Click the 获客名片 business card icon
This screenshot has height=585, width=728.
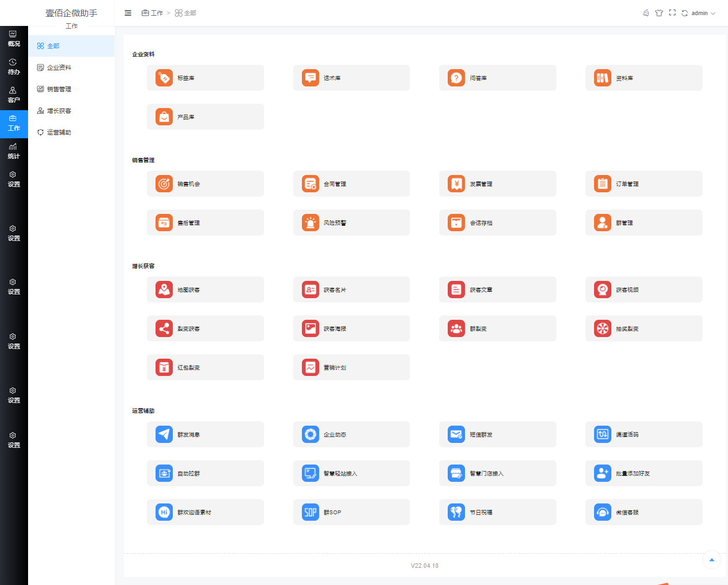click(x=311, y=290)
